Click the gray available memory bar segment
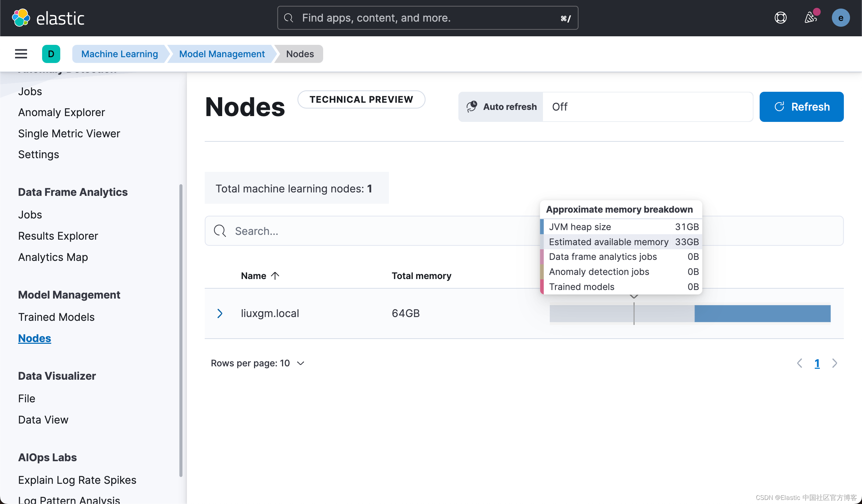Screen dimensions: 862x504 pyautogui.click(x=622, y=314)
